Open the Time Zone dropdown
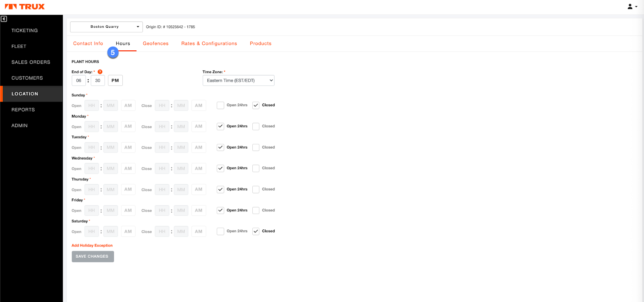The width and height of the screenshot is (644, 302). coord(238,81)
